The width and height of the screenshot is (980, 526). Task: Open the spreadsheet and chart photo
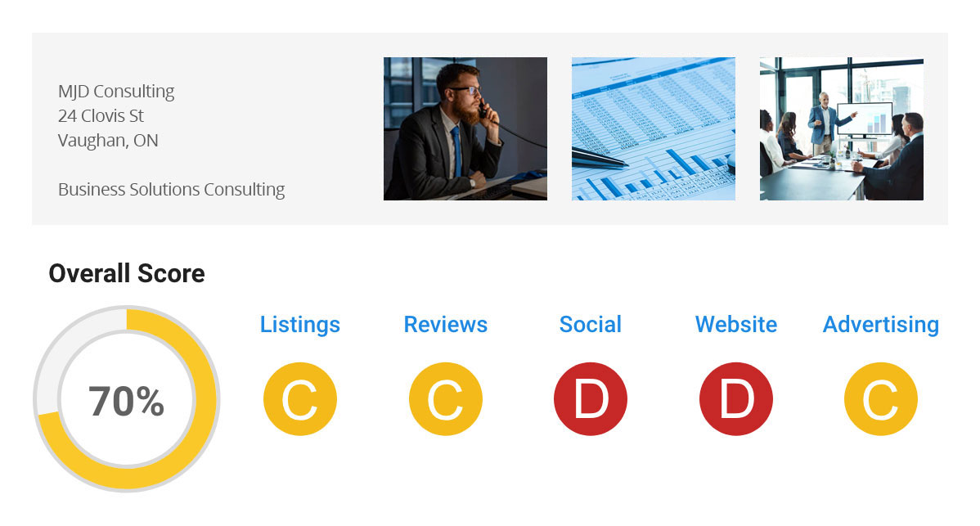tap(653, 128)
